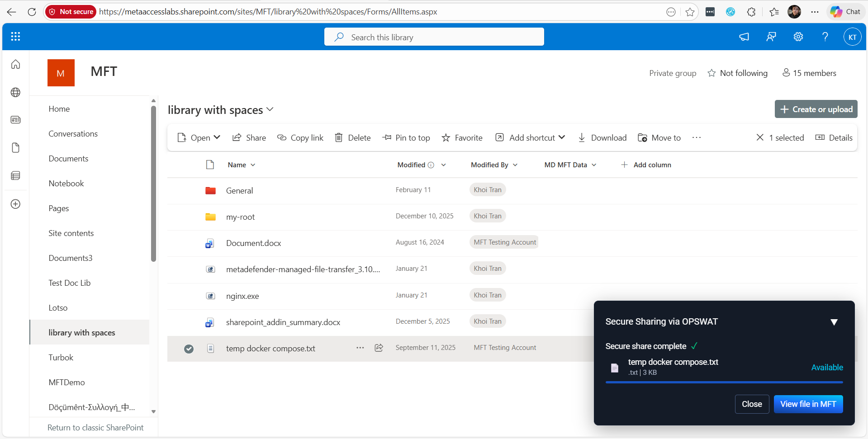Open the feedback person icon

771,37
